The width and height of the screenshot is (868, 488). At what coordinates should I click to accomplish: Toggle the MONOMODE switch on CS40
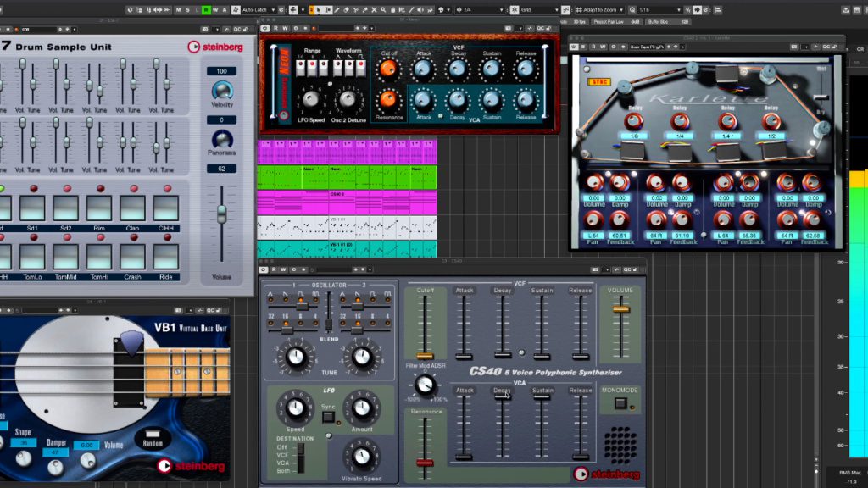point(620,403)
